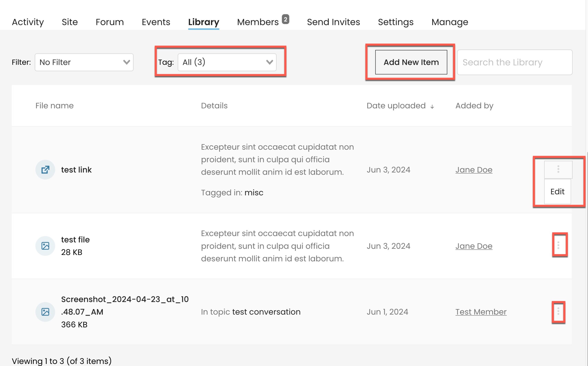Image resolution: width=588 pixels, height=366 pixels.
Task: Open the Filter dropdown showing No Filter
Action: point(84,62)
